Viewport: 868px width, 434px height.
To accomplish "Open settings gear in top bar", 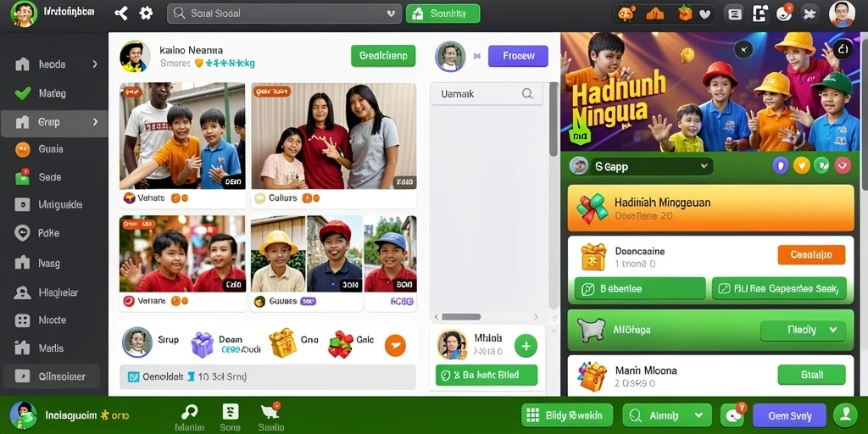I will pos(146,14).
